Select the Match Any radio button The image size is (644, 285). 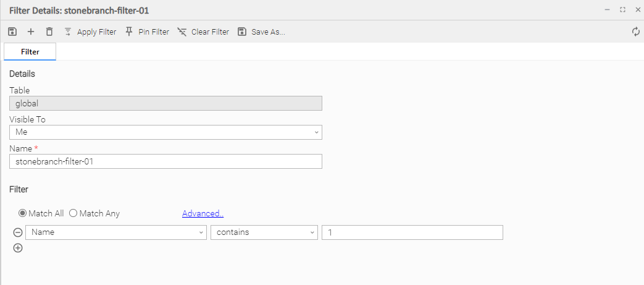tap(73, 213)
